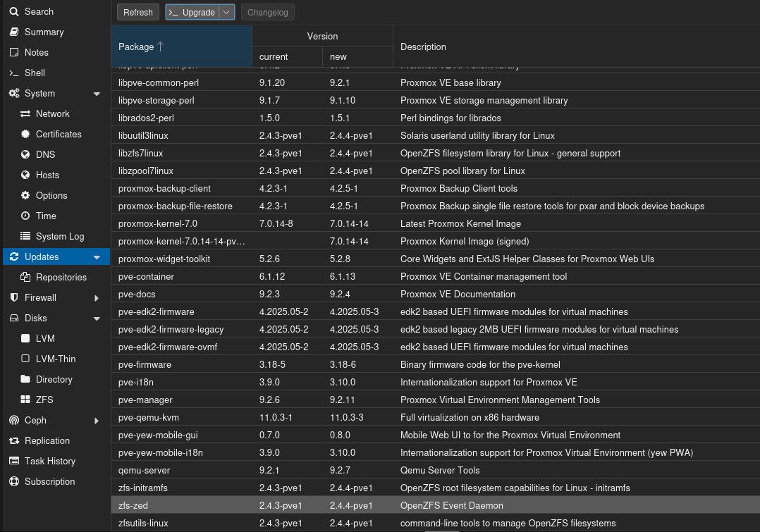This screenshot has width=760, height=532.
Task: Click the Upgrade button
Action: click(x=192, y=12)
